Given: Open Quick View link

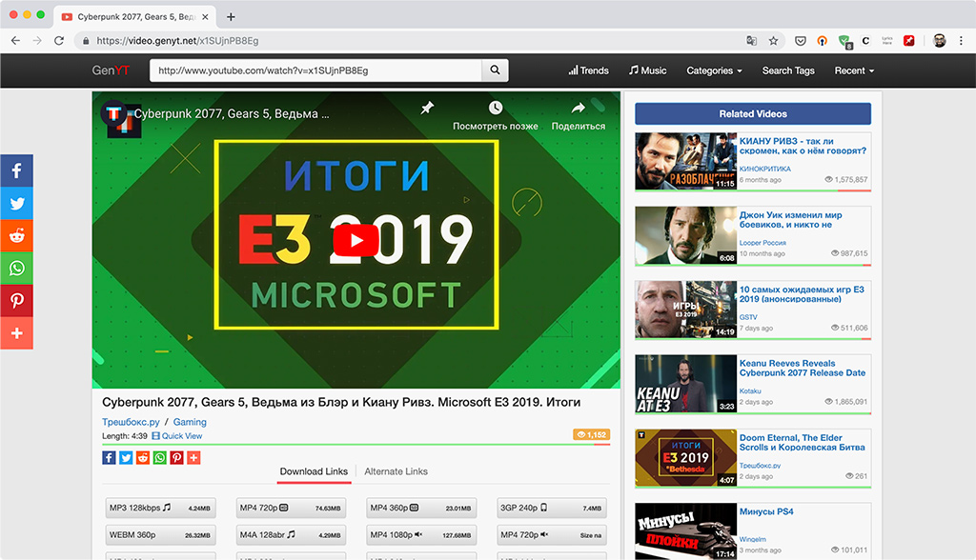Looking at the screenshot, I should click(x=177, y=436).
